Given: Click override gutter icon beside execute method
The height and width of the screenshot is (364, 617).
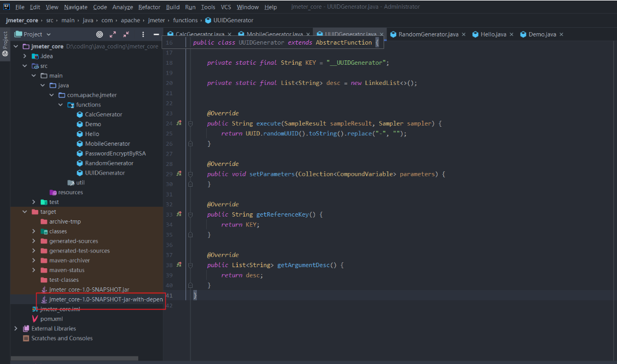Looking at the screenshot, I should coord(179,123).
